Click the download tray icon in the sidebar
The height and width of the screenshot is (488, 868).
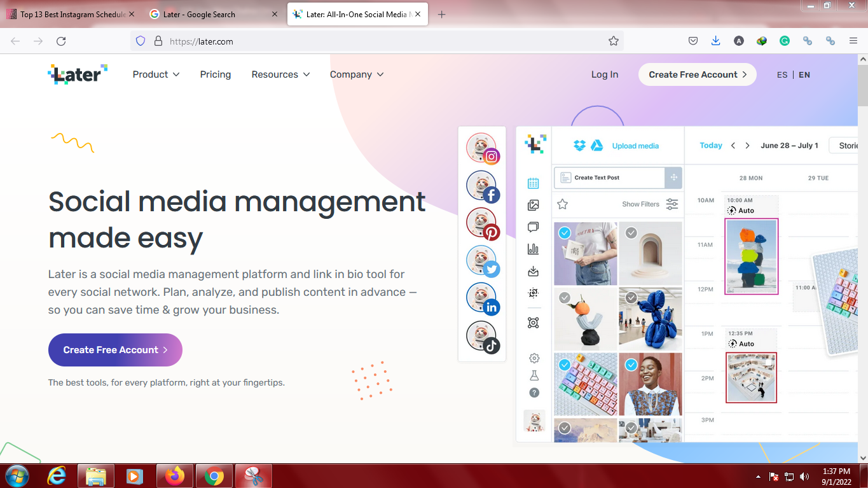[534, 271]
